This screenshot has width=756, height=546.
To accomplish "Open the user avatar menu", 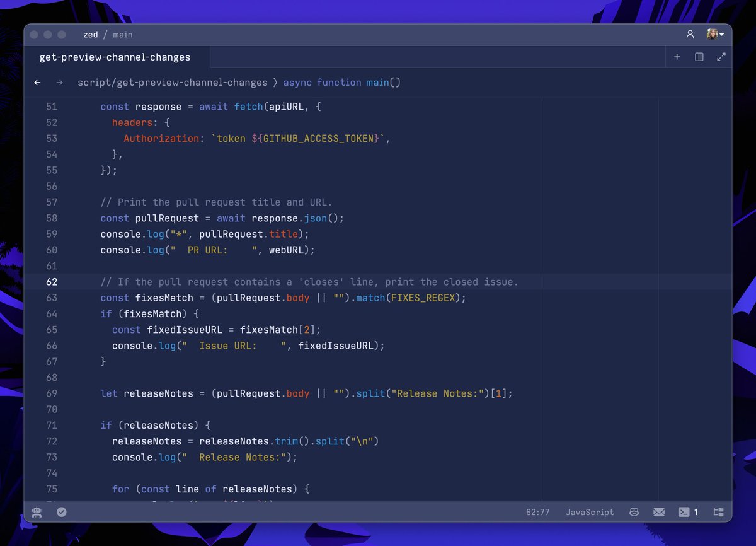I will point(715,35).
